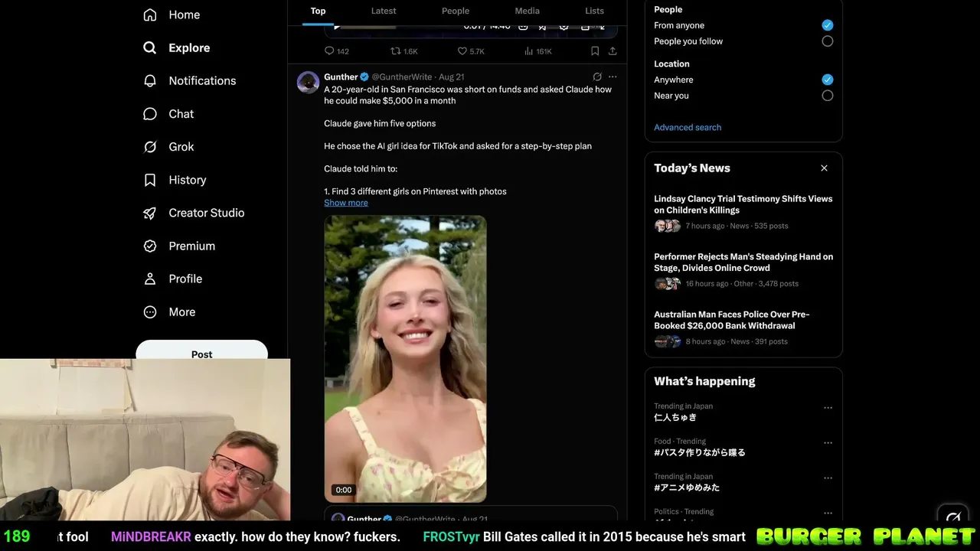
Task: Open the Advanced search link
Action: [688, 127]
